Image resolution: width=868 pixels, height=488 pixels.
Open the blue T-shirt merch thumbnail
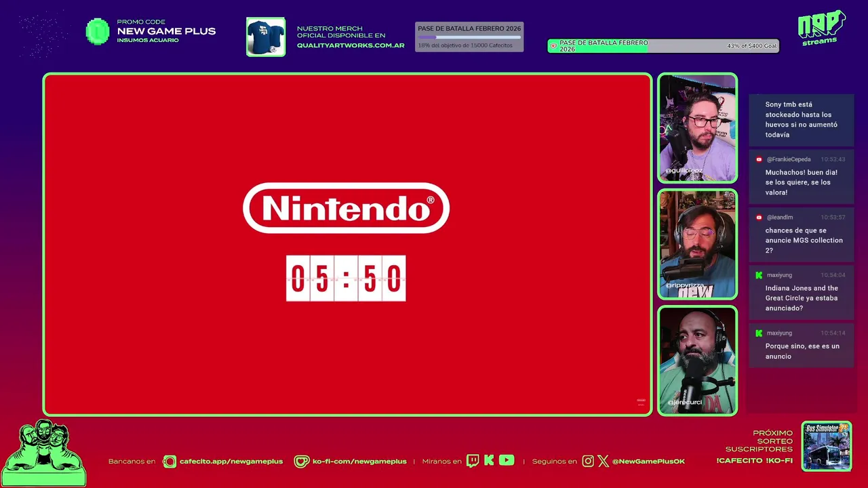point(266,37)
